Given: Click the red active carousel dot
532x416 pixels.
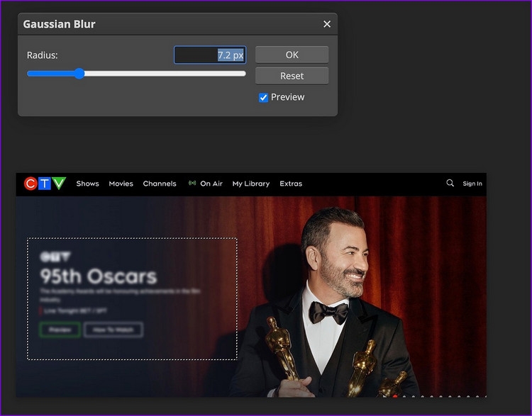Looking at the screenshot, I should tap(395, 396).
